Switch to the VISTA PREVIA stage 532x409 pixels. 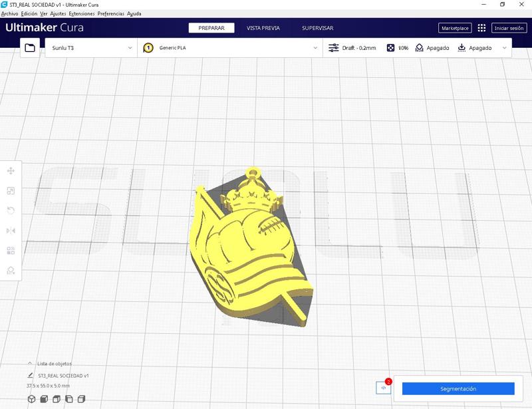263,28
